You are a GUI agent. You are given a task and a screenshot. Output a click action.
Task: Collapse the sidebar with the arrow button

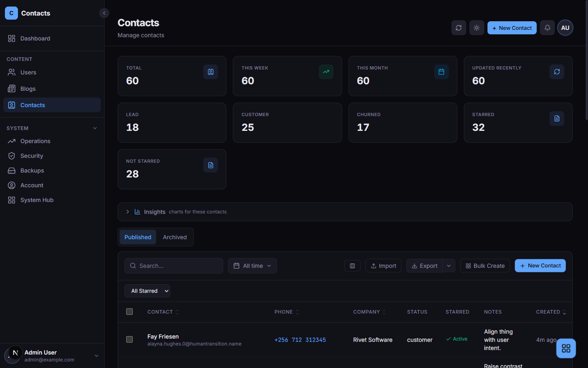(x=104, y=13)
